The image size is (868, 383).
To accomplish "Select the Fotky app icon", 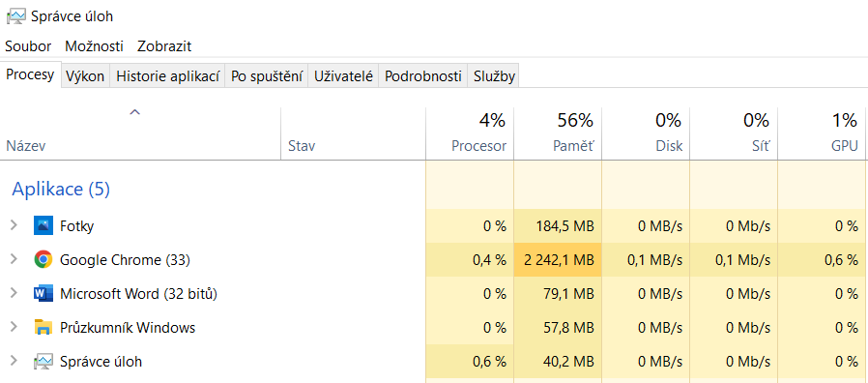I will [43, 225].
